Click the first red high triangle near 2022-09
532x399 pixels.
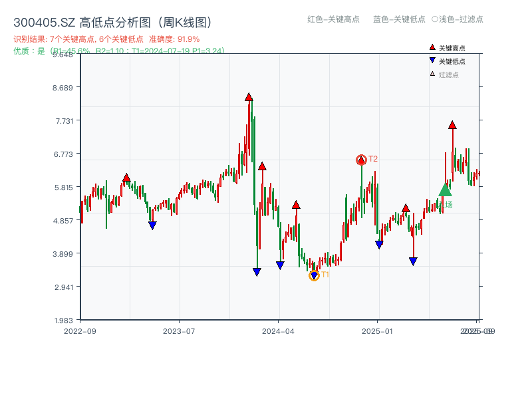(126, 177)
